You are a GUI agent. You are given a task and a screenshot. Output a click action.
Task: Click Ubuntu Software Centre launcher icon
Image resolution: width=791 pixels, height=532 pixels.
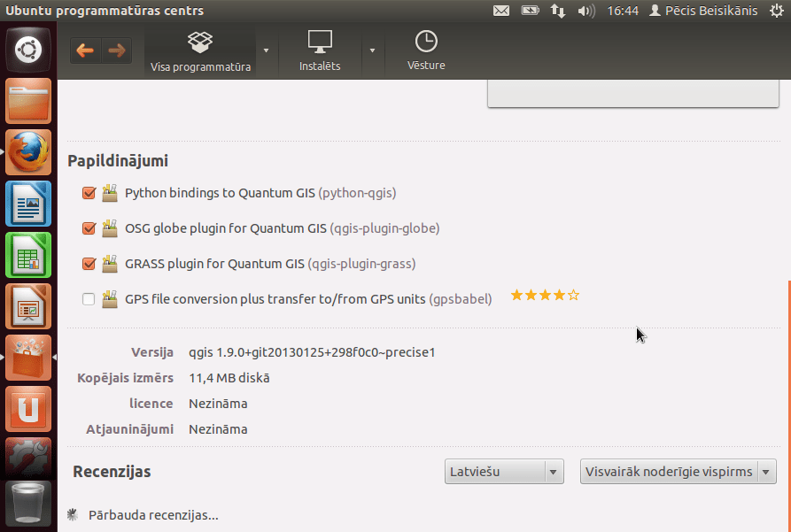(28, 358)
